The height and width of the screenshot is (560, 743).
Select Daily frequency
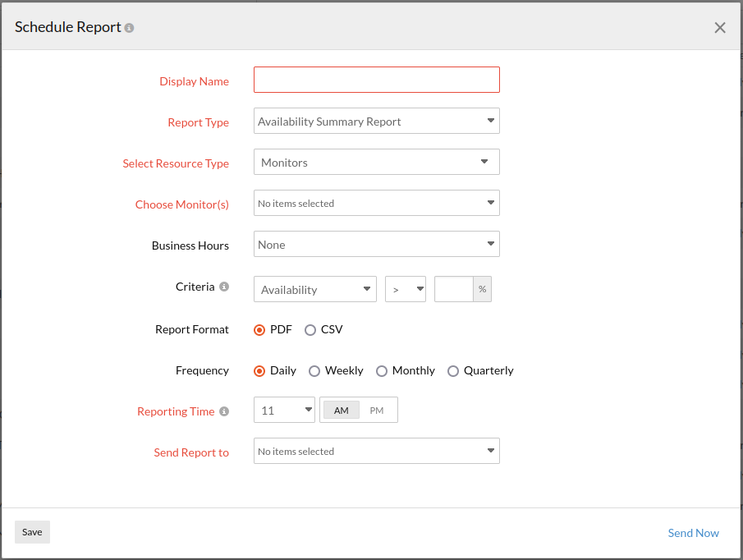[259, 371]
